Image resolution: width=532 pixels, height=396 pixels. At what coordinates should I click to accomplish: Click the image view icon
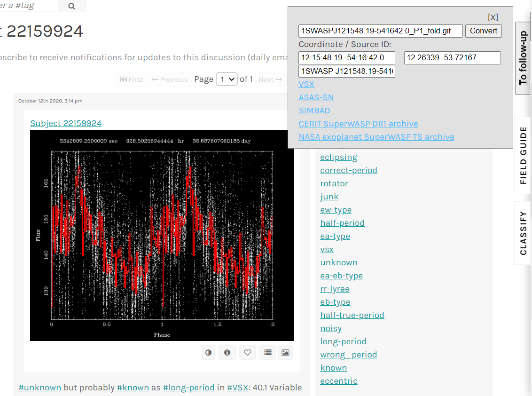[x=285, y=353]
